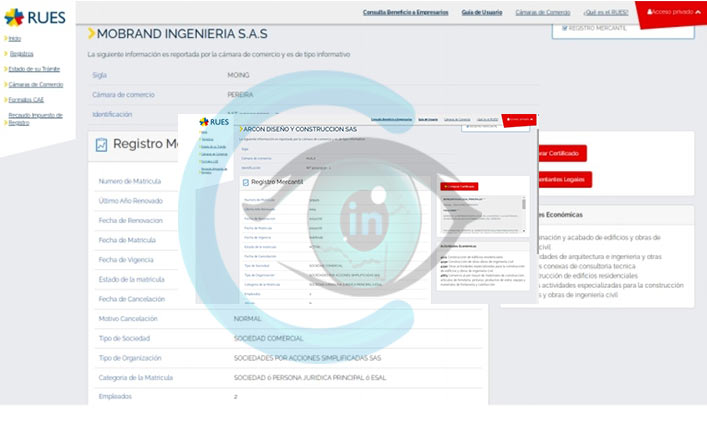Click SOCIEDAD COMERCIAL value, MOBRAND window
This screenshot has width=707, height=423.
point(268,339)
